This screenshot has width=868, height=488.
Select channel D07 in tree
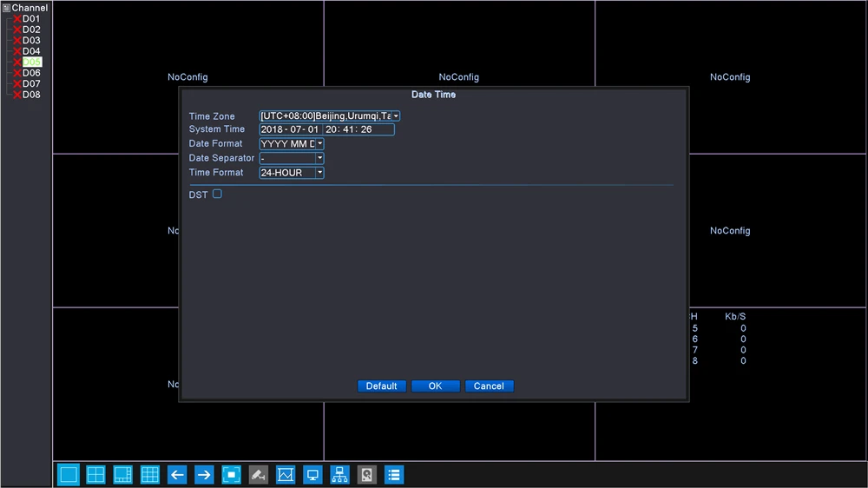click(x=31, y=83)
